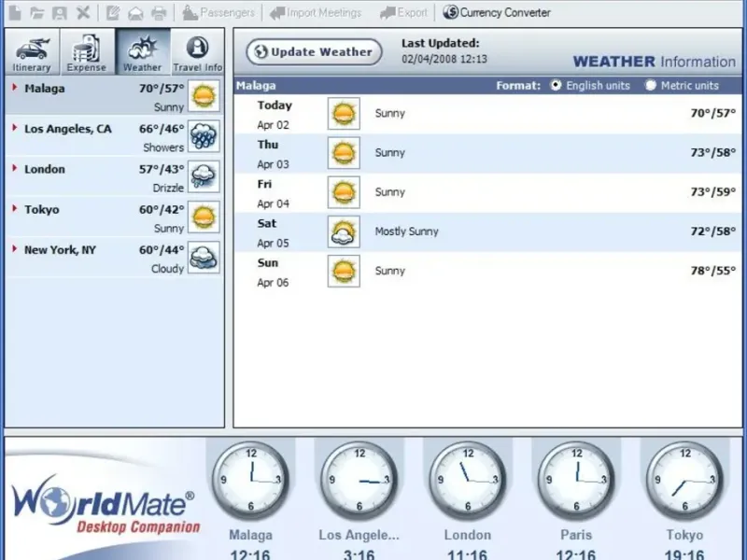Image resolution: width=747 pixels, height=560 pixels.
Task: Expand the London city arrow
Action: pos(15,169)
